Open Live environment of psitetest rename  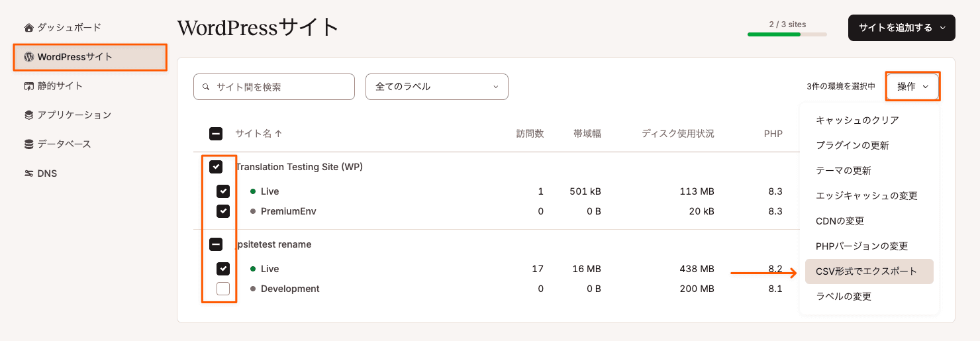click(x=269, y=269)
